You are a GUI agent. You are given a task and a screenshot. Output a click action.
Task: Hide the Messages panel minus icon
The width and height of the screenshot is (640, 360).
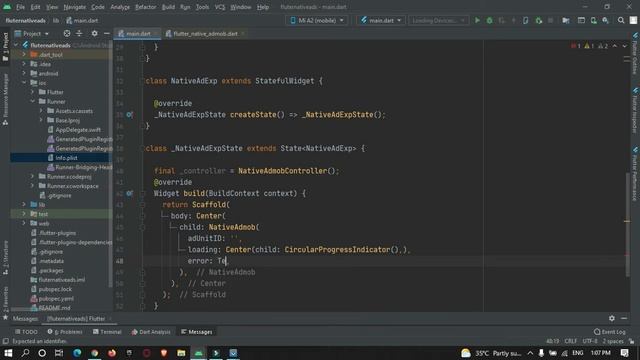point(624,318)
